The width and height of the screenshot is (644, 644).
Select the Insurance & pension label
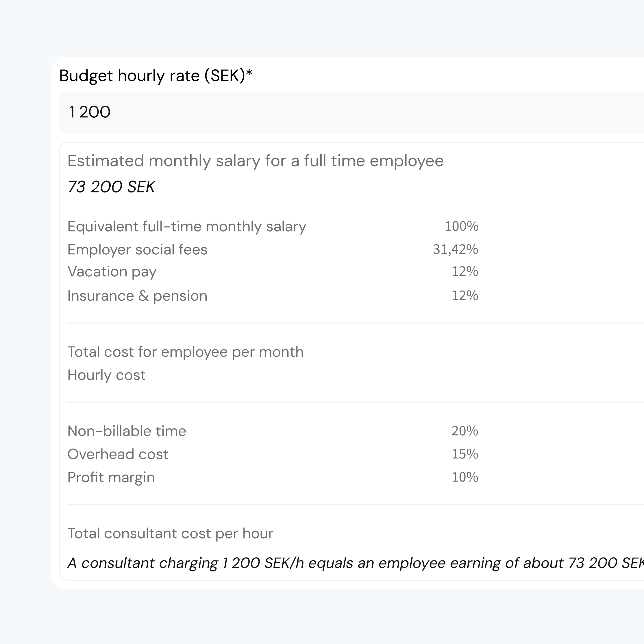tap(137, 296)
